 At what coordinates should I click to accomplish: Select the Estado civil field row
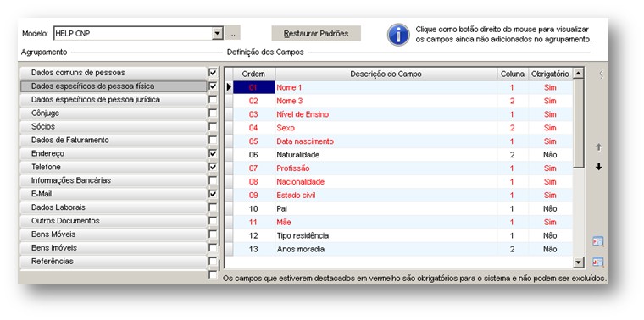coord(398,196)
